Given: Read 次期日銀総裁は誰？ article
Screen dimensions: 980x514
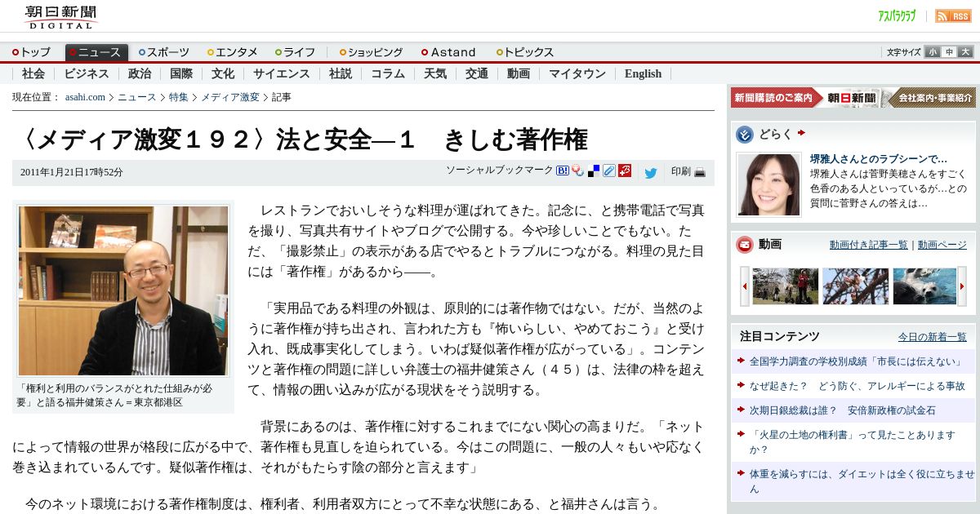Looking at the screenshot, I should tap(842, 410).
